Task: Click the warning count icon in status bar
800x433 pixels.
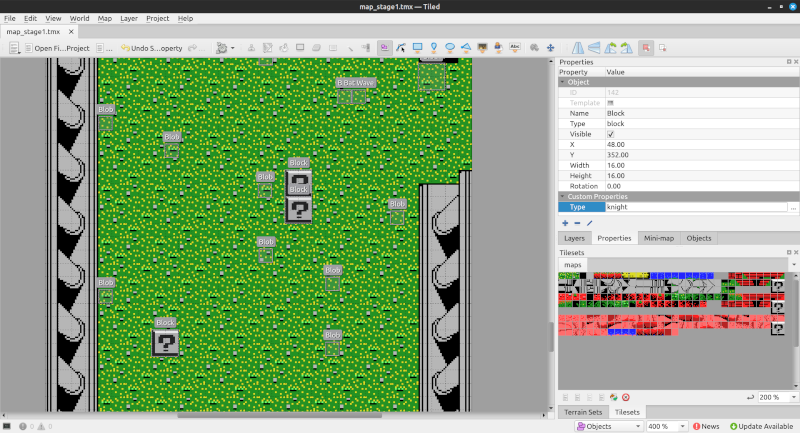Action: point(41,426)
